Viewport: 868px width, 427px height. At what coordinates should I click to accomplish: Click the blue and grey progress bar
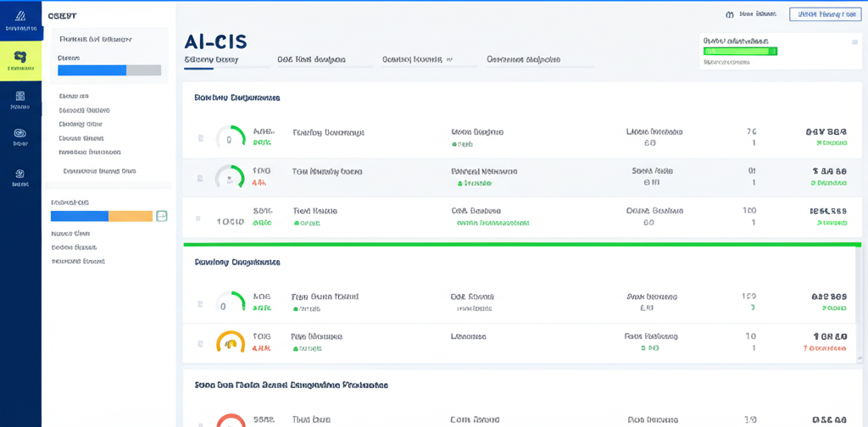point(109,70)
